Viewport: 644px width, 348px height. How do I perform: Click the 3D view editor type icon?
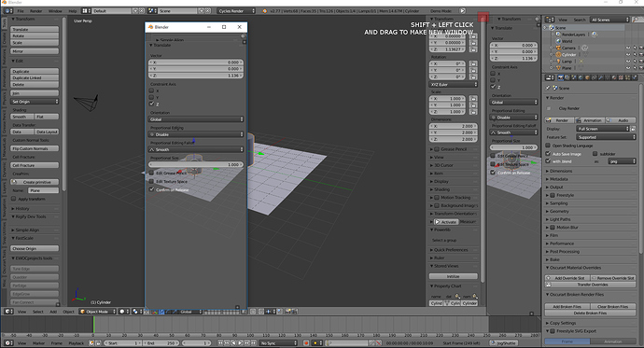(x=8, y=312)
